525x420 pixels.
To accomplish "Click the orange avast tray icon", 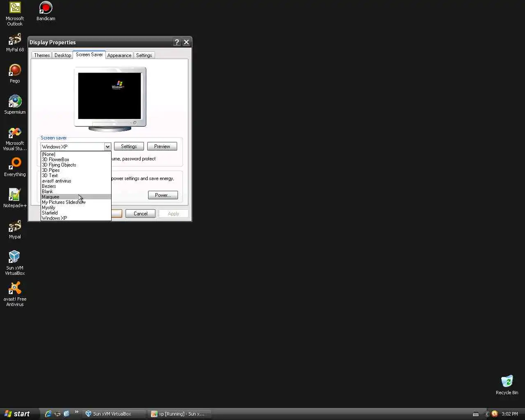I will [495, 414].
